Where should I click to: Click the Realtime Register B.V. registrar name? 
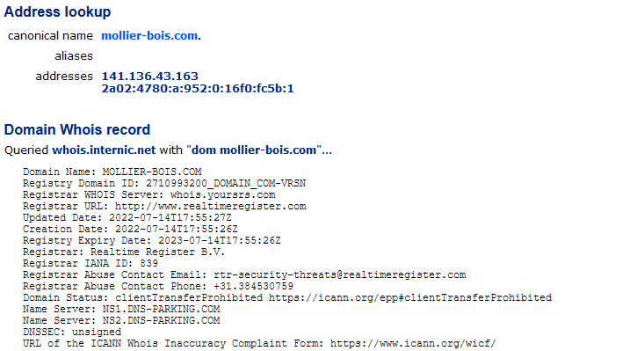click(x=158, y=252)
